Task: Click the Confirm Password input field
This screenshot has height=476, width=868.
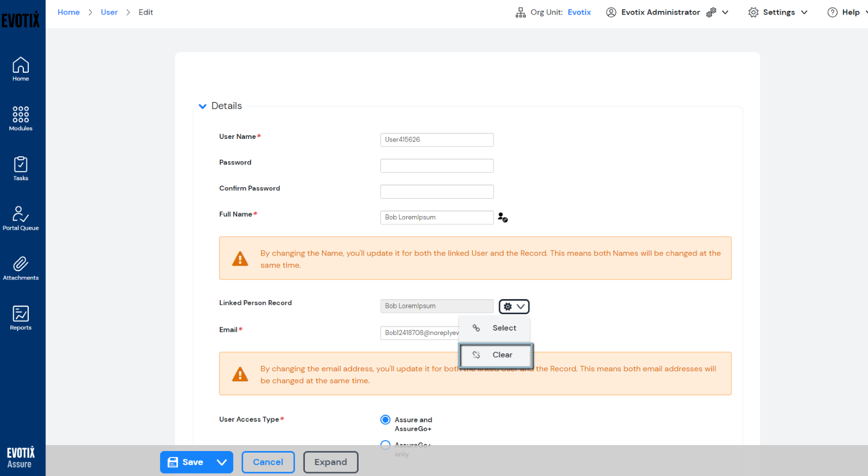Action: click(x=437, y=192)
